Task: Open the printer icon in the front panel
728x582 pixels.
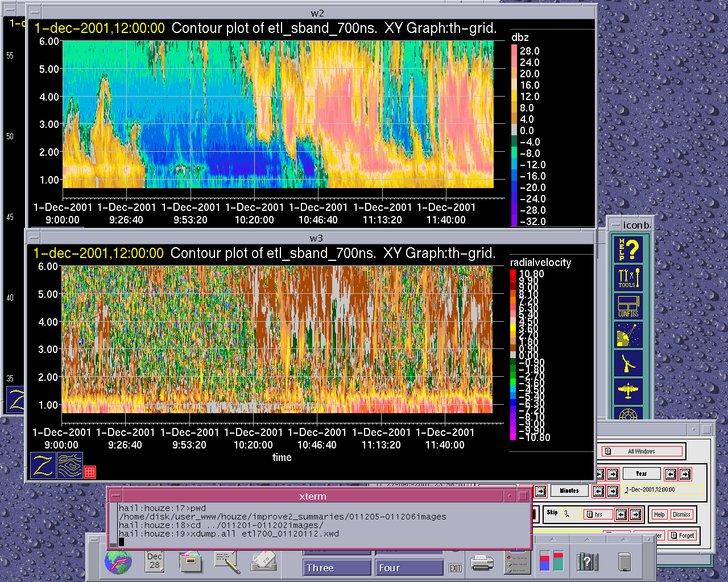Action: pyautogui.click(x=482, y=563)
